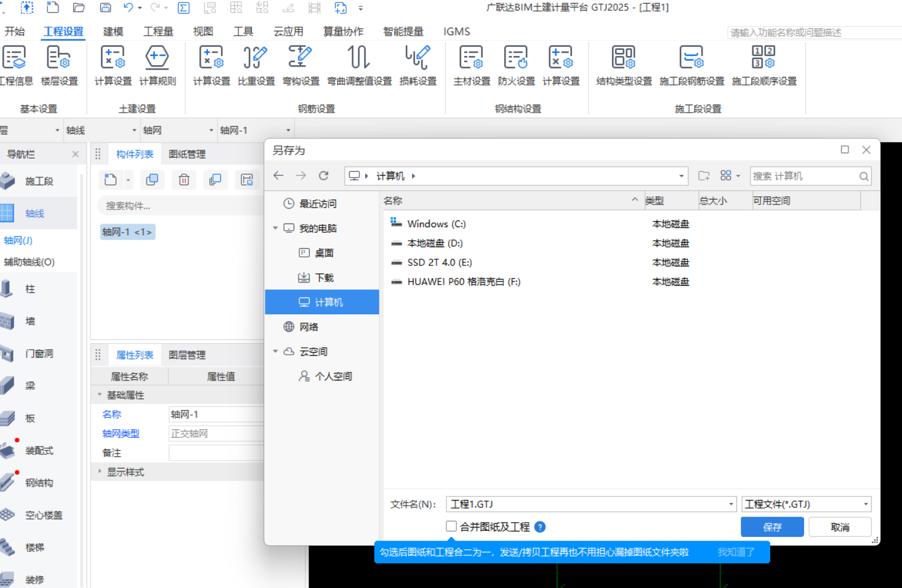902x588 pixels.
Task: Select 轴网-1 <1> in component list
Action: [x=127, y=232]
